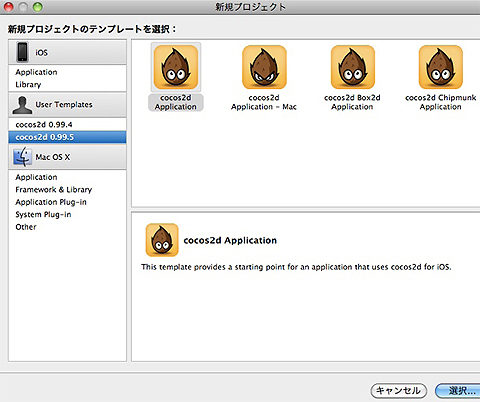Click the 選択... (Choose) button
Image resolution: width=480 pixels, height=402 pixels.
pos(458,390)
